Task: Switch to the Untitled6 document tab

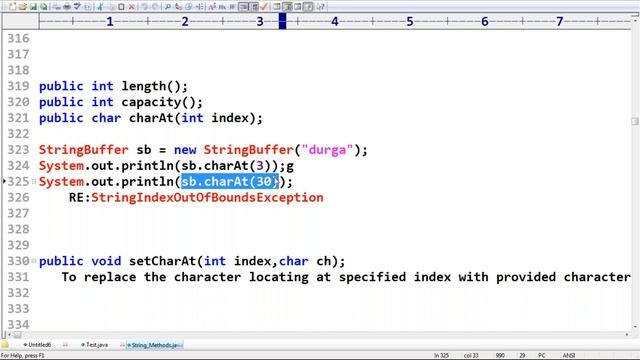Action: click(37, 345)
